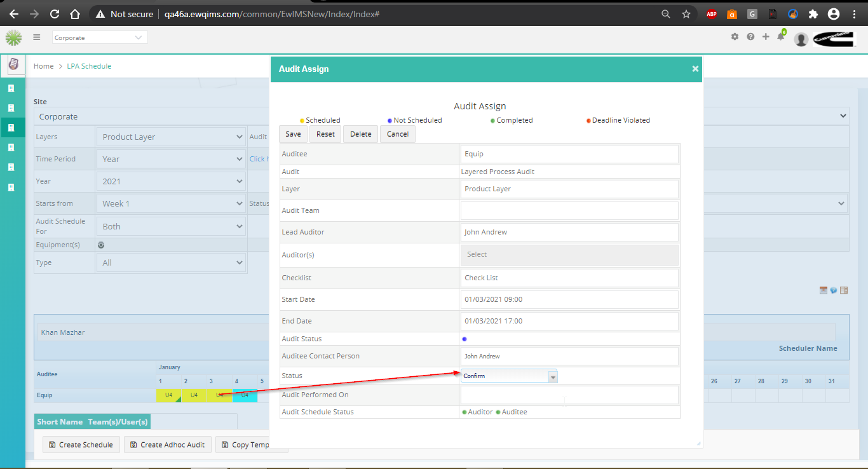The height and width of the screenshot is (469, 868).
Task: Click the empty Audit Team field
Action: click(x=569, y=210)
